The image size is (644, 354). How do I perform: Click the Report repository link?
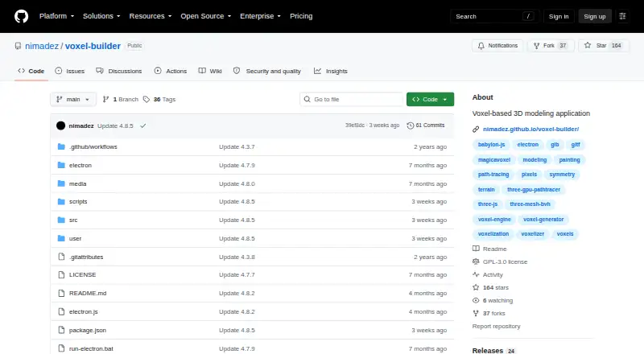(x=496, y=326)
